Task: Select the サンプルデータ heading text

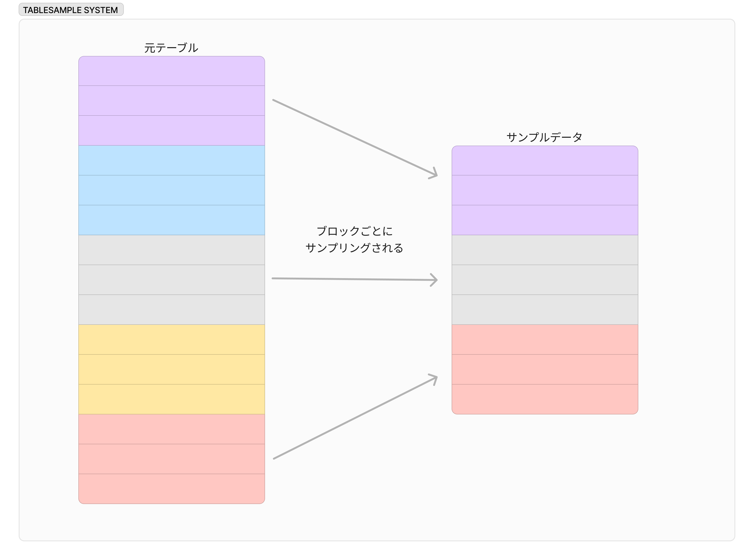Action: (544, 137)
